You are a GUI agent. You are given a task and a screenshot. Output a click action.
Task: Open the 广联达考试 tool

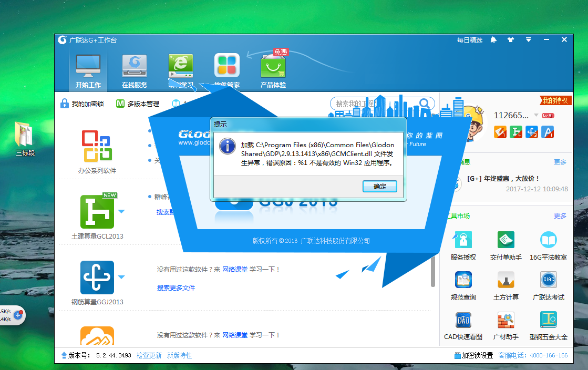[x=548, y=286]
